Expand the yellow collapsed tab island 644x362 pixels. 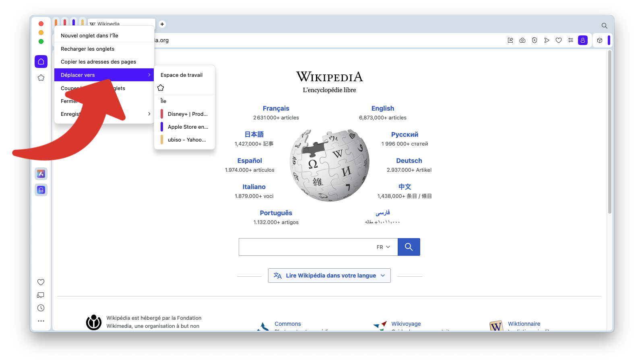tap(82, 22)
